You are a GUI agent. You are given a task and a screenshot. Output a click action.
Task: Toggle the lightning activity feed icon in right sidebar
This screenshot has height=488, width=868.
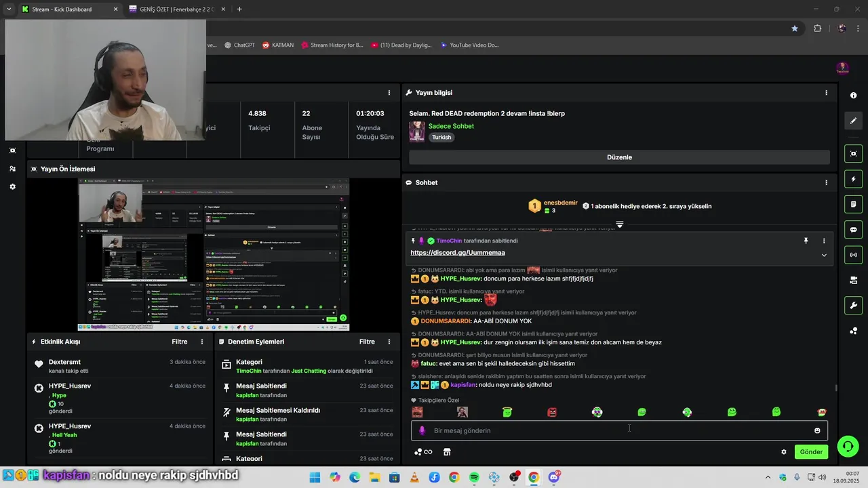(853, 179)
